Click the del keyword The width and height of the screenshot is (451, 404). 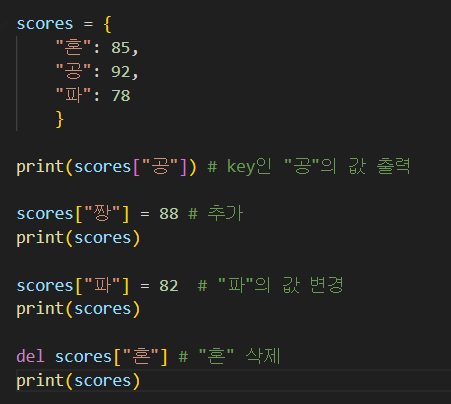click(x=30, y=356)
